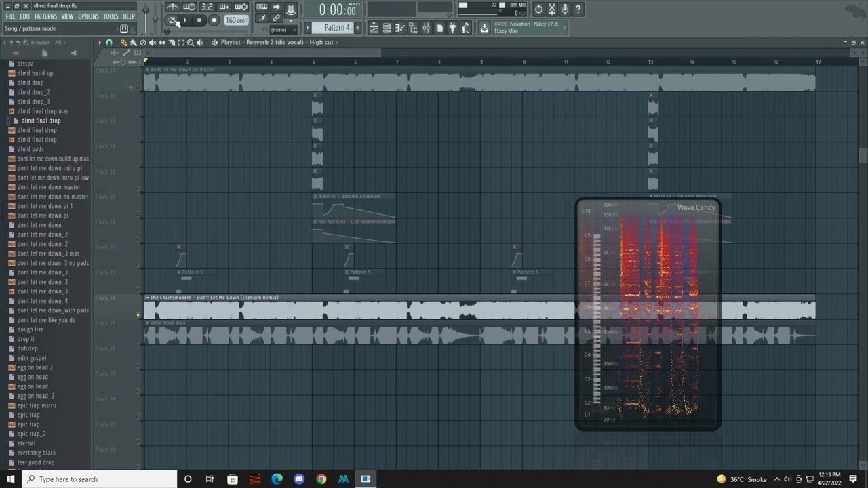Select the playlist Draw pencil tool
Viewport: 868px width, 488px height.
click(x=124, y=43)
